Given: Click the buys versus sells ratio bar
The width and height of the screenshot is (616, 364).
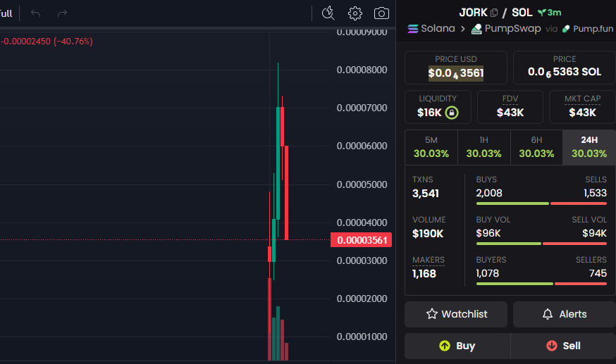Looking at the screenshot, I should [541, 203].
